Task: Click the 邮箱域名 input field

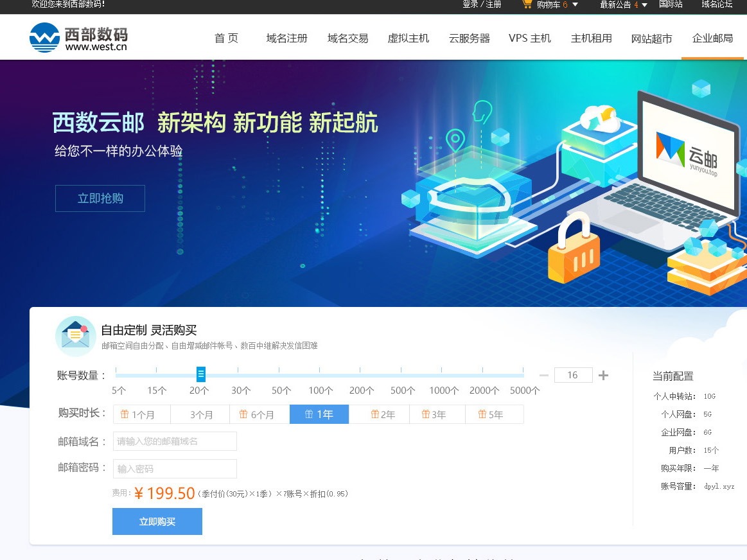Action: 174,441
